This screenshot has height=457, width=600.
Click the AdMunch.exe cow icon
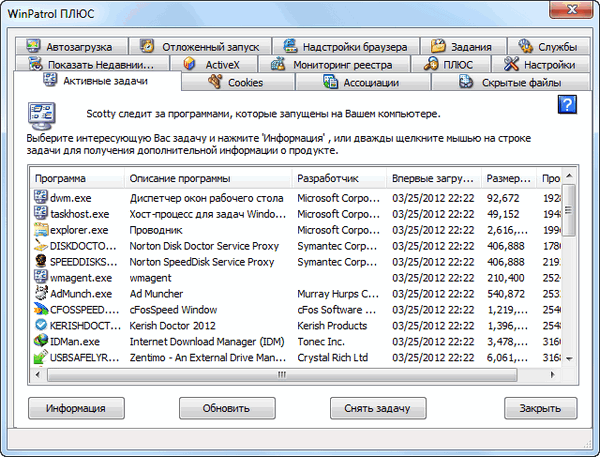(41, 294)
